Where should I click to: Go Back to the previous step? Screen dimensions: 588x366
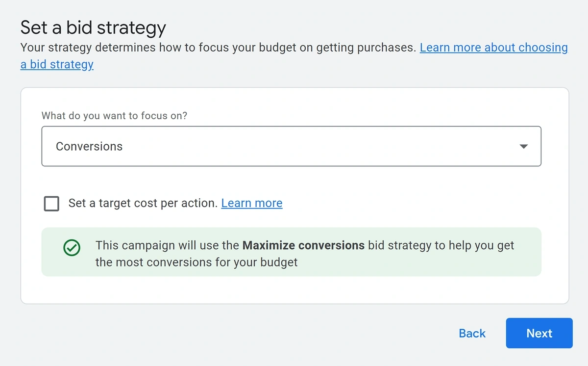[x=472, y=333]
